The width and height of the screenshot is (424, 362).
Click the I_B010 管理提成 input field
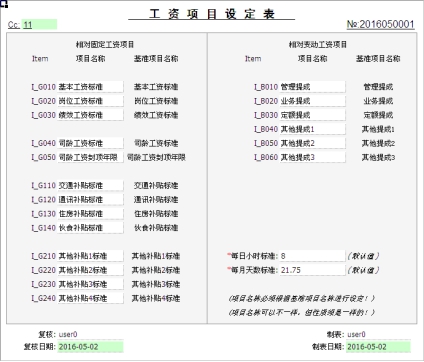coord(312,87)
